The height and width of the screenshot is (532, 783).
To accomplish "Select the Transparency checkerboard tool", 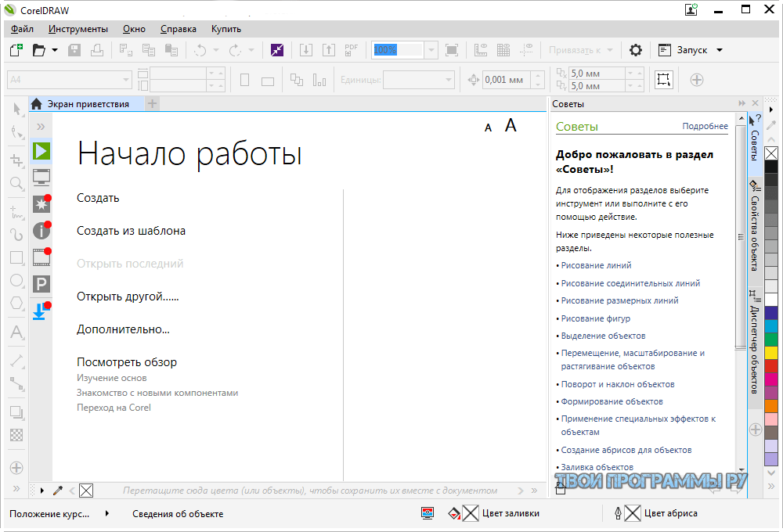I will 17,435.
